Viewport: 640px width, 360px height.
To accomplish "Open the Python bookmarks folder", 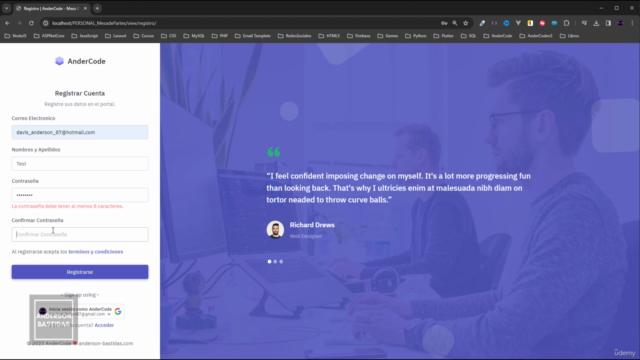I will pyautogui.click(x=416, y=36).
